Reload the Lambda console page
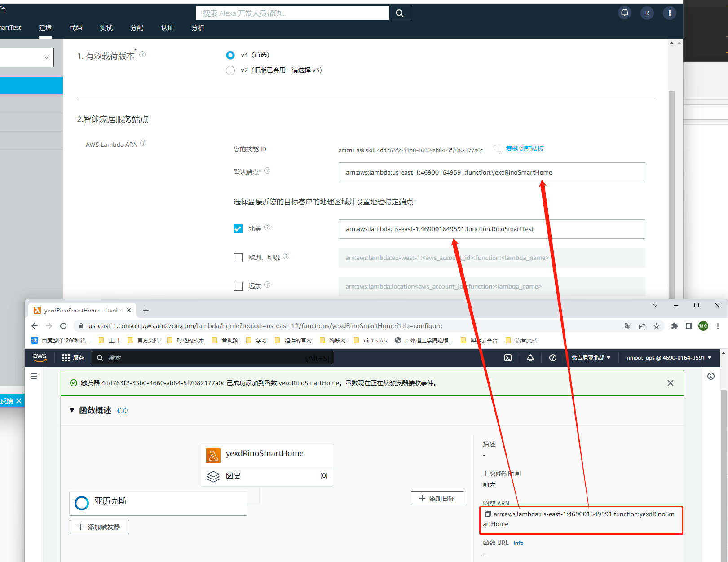Image resolution: width=728 pixels, height=562 pixels. [63, 326]
